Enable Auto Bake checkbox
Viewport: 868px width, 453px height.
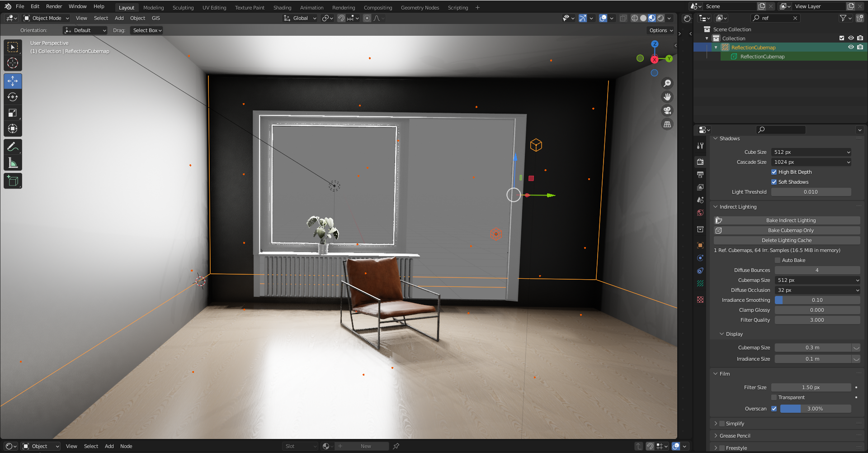[778, 260]
